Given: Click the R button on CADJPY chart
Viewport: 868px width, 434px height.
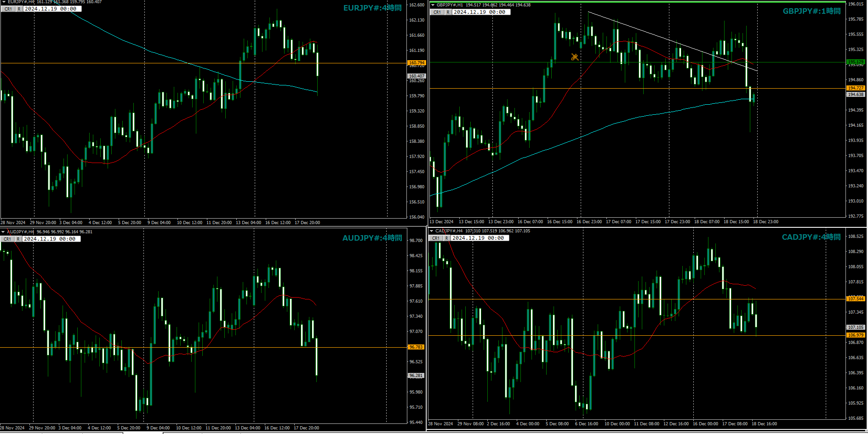Looking at the screenshot, I should [x=446, y=238].
